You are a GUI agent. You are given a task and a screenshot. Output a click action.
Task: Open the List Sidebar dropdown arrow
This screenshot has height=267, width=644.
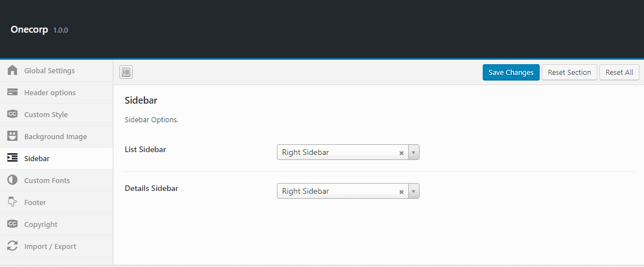pyautogui.click(x=413, y=152)
